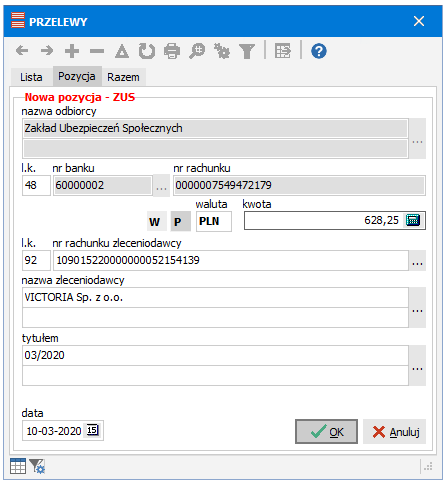This screenshot has height=484, width=446.
Task: Delete record using minus icon
Action: pos(97,51)
